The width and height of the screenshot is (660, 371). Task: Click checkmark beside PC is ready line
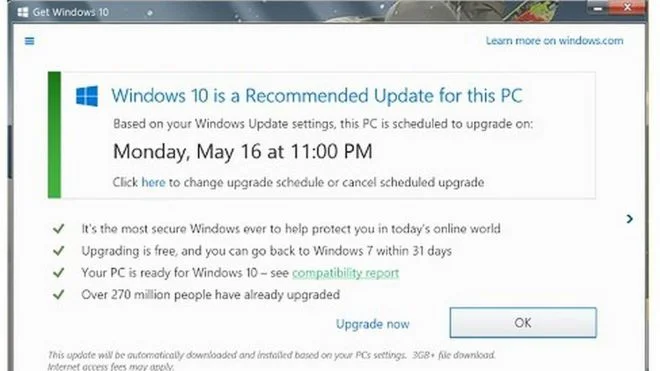59,272
